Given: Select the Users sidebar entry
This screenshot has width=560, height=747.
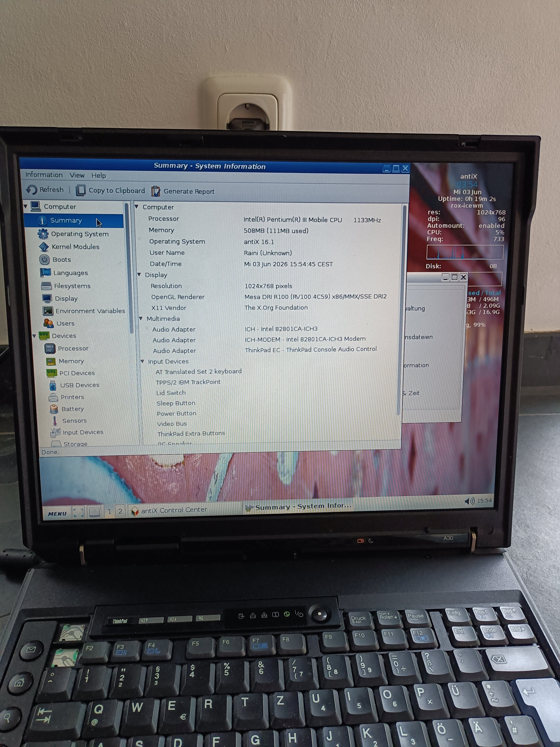Looking at the screenshot, I should [x=59, y=323].
